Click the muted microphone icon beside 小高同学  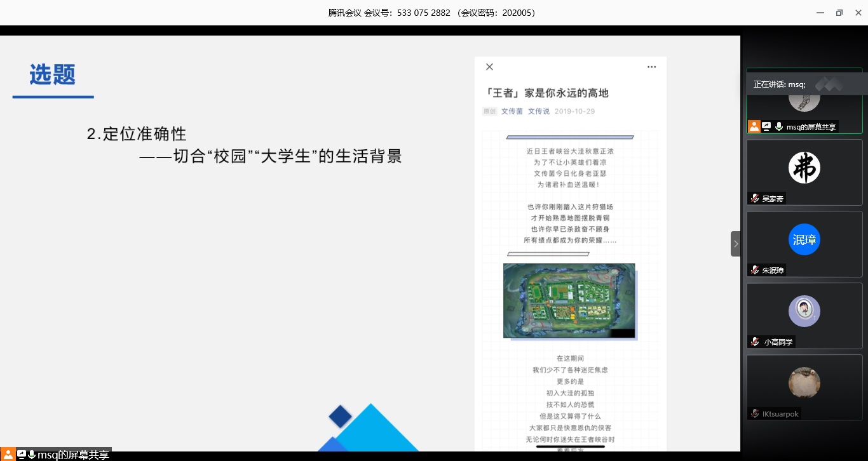pos(754,342)
